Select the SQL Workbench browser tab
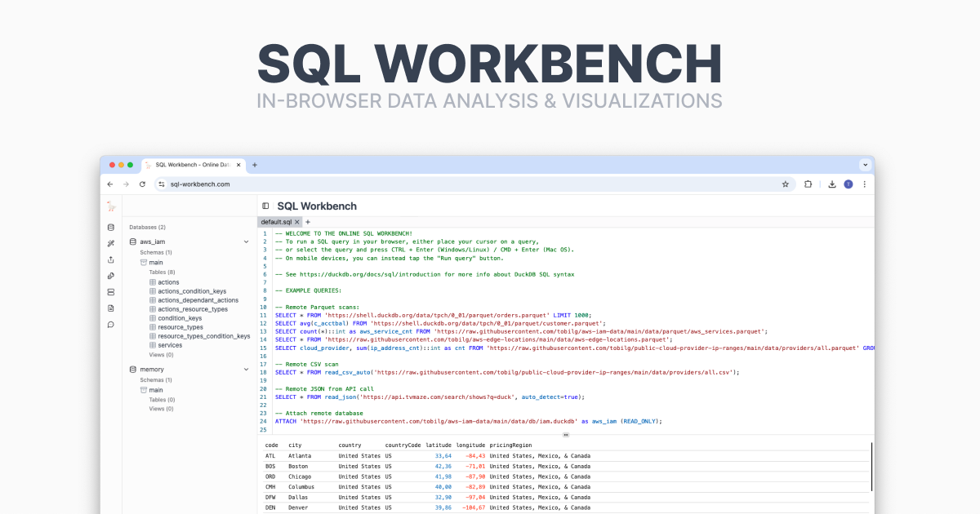This screenshot has height=514, width=980. tap(192, 164)
